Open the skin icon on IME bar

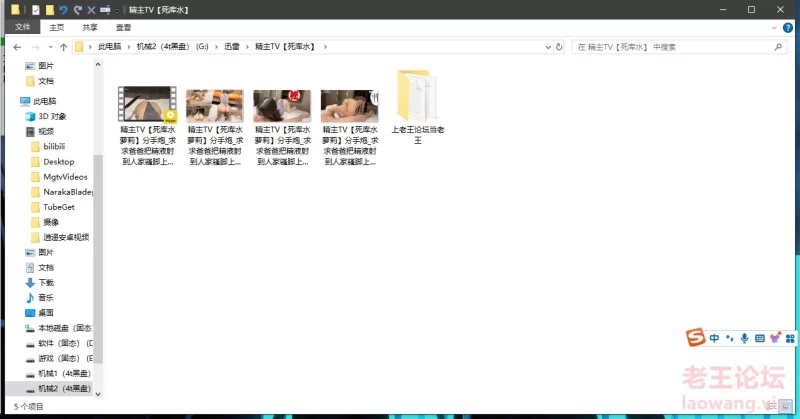coord(775,337)
